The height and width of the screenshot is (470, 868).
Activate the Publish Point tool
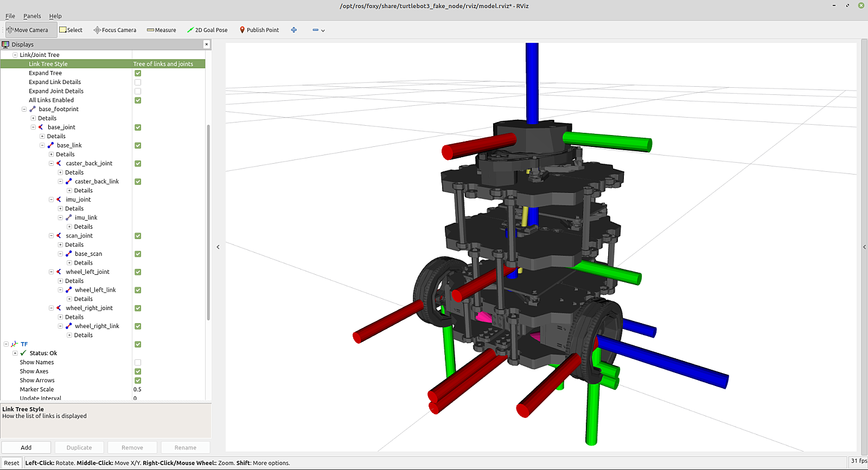[x=259, y=30]
